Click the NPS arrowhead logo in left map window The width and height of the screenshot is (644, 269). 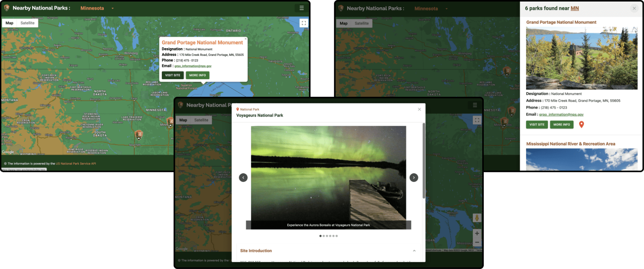click(6, 8)
